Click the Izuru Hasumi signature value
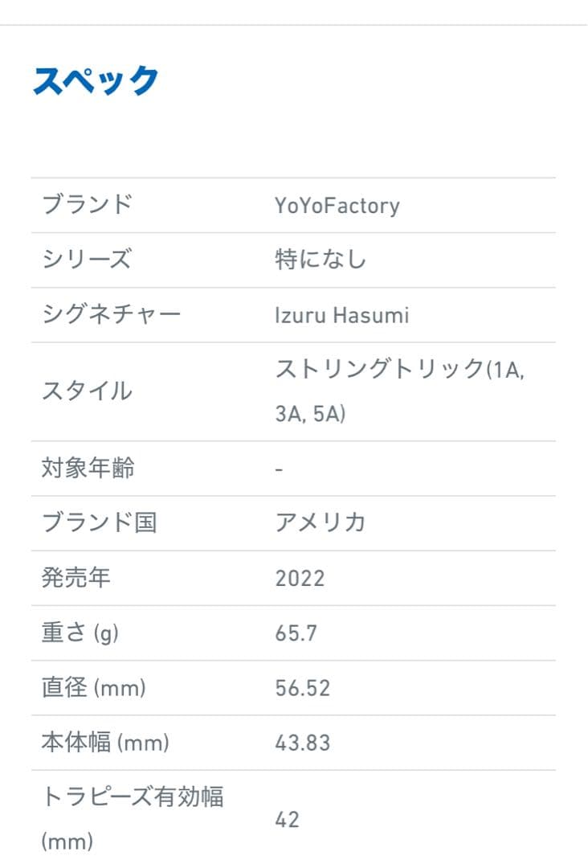The height and width of the screenshot is (868, 588). pyautogui.click(x=341, y=315)
